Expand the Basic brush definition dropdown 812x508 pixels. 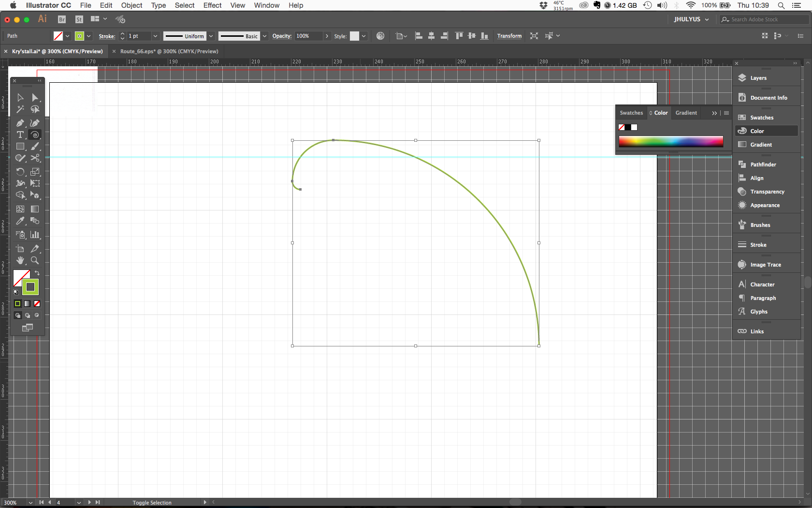(x=264, y=36)
